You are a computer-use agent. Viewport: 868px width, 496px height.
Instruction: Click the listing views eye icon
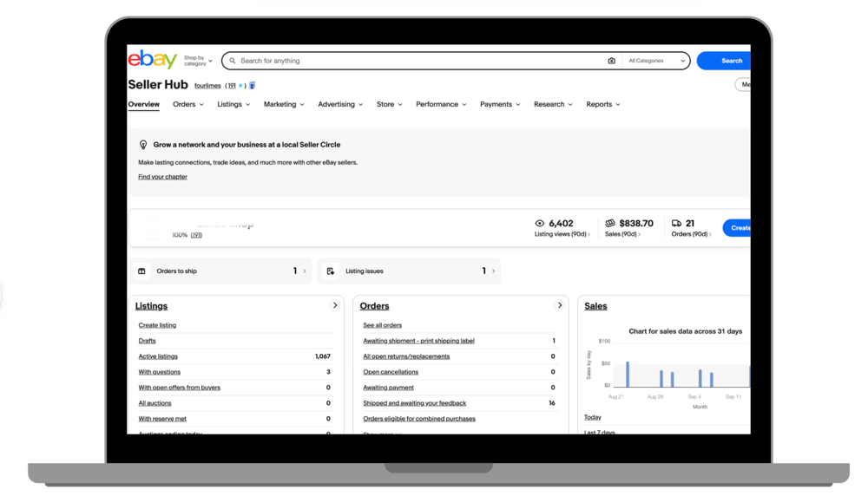pos(540,224)
